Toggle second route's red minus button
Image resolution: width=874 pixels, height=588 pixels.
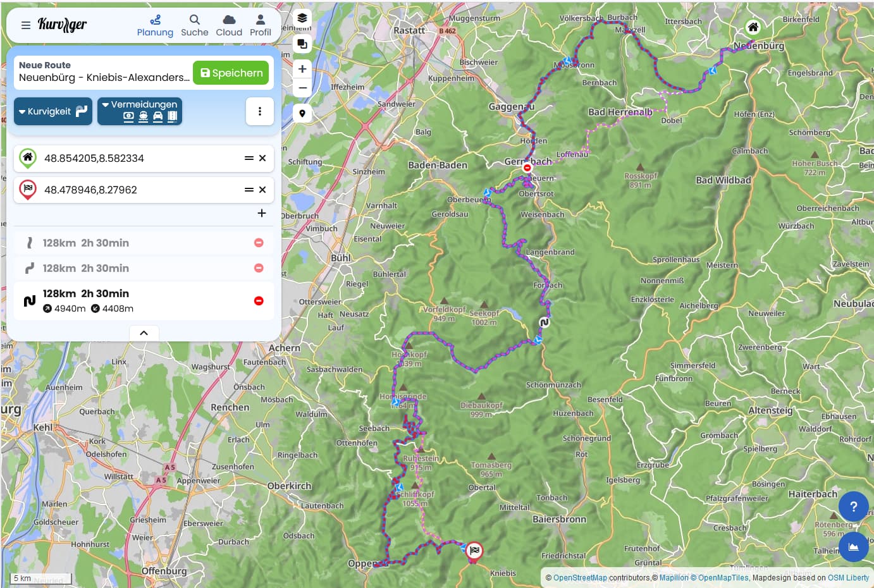[259, 268]
